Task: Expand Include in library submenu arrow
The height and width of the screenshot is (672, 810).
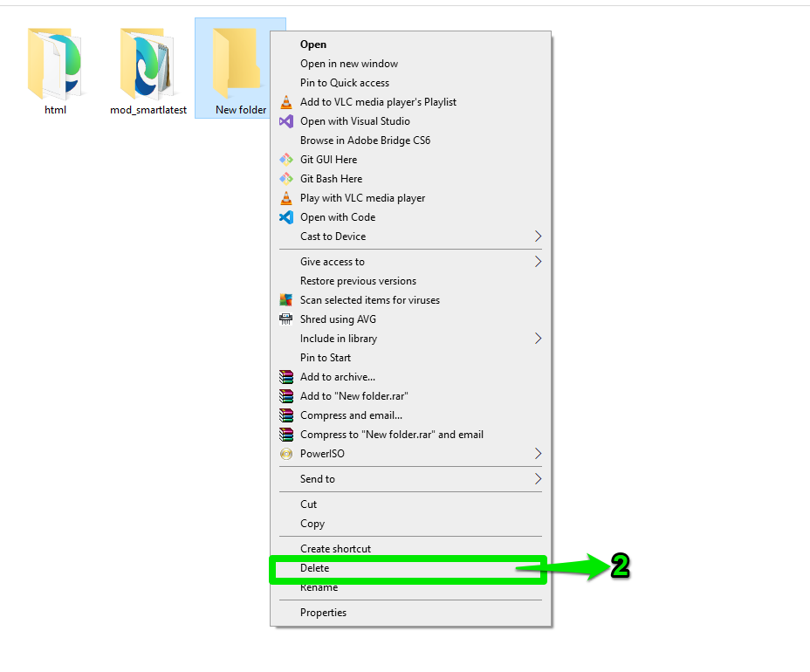Action: coord(538,339)
